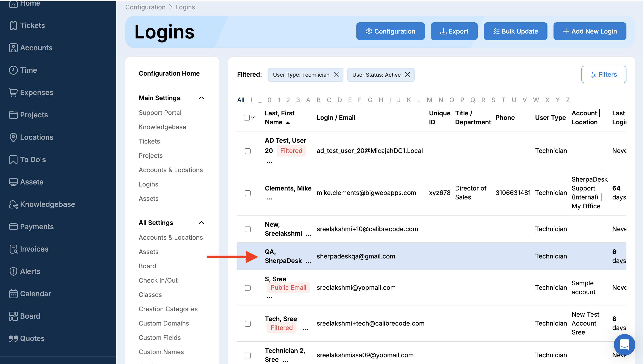Click the Calendar icon in sidebar
The image size is (643, 364).
coord(13,294)
